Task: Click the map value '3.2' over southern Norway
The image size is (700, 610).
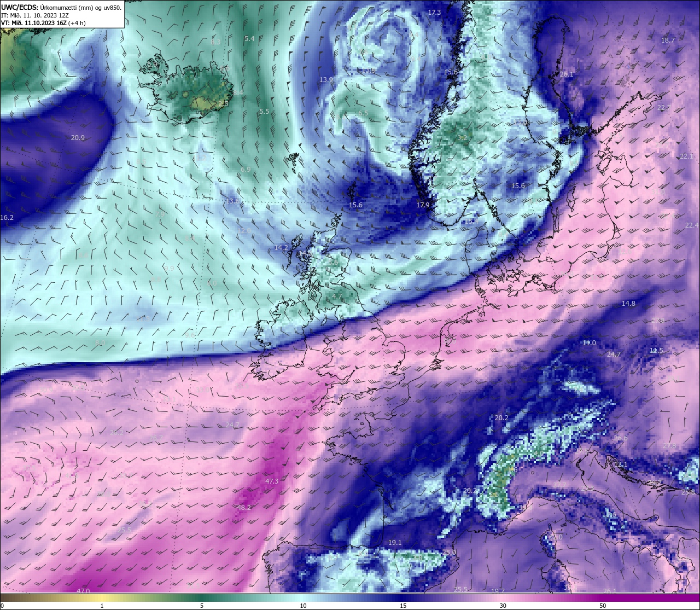Action: click(x=462, y=138)
